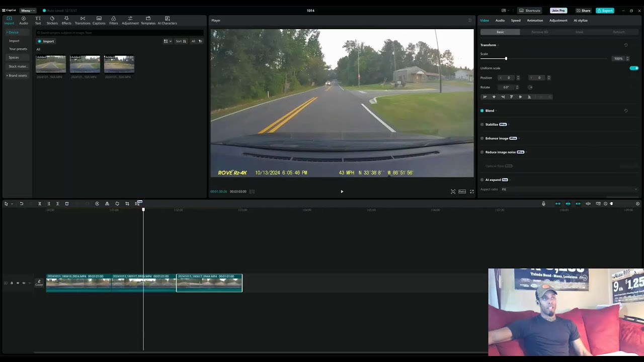Screen dimensions: 644x362
Task: Click the Scale slider handle
Action: tap(506, 59)
